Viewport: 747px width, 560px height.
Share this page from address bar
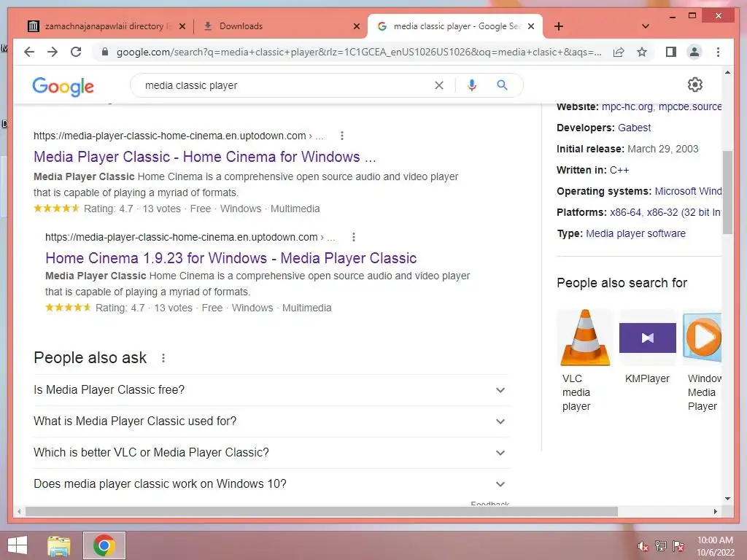619,52
